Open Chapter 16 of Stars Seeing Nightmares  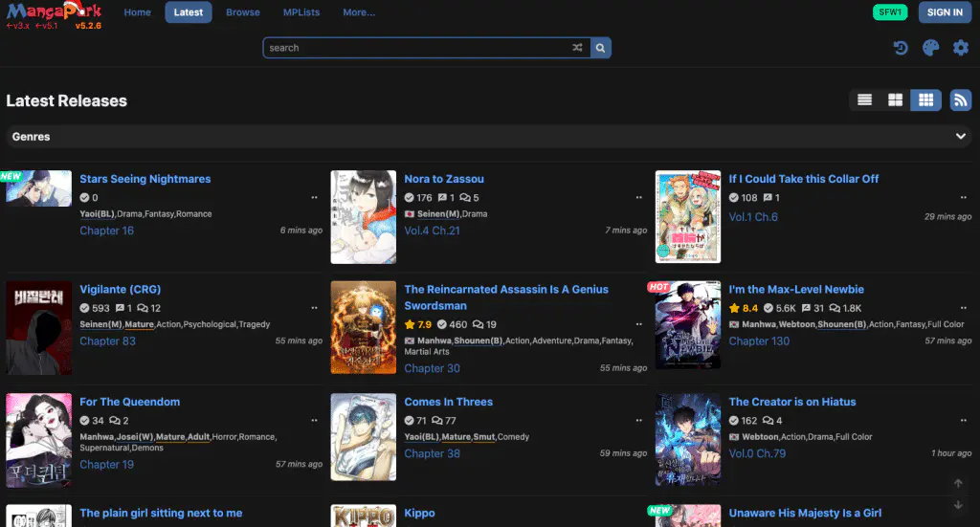pos(107,231)
